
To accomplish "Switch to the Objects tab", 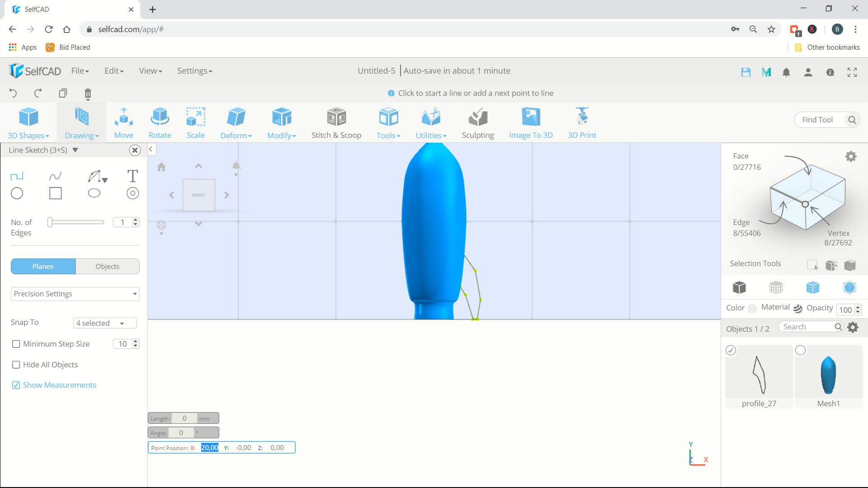I will point(107,266).
